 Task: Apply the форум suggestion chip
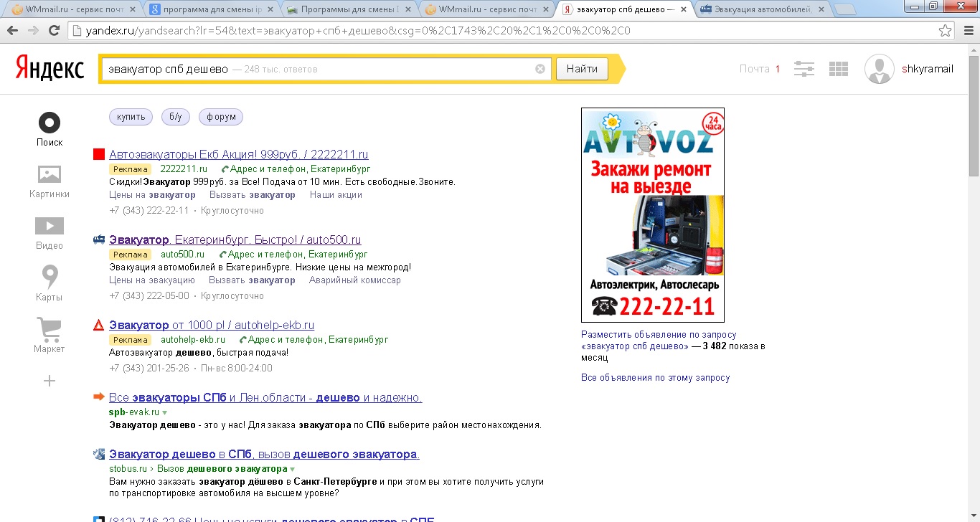click(221, 117)
